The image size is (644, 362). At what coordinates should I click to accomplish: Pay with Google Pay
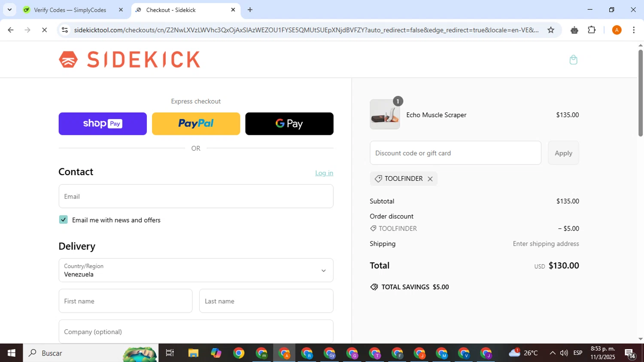[x=289, y=124]
